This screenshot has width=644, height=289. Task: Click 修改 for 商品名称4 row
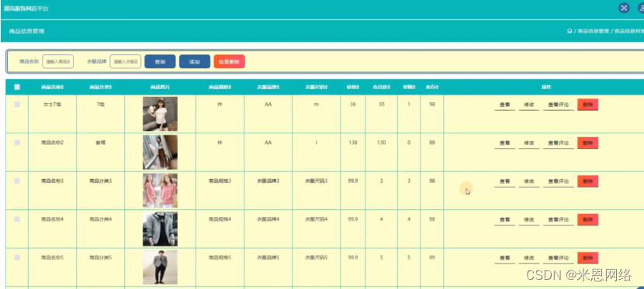pos(529,220)
